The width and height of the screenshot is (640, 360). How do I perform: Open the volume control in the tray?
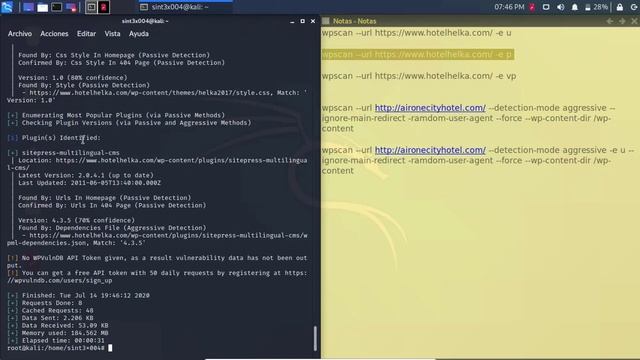[560, 7]
